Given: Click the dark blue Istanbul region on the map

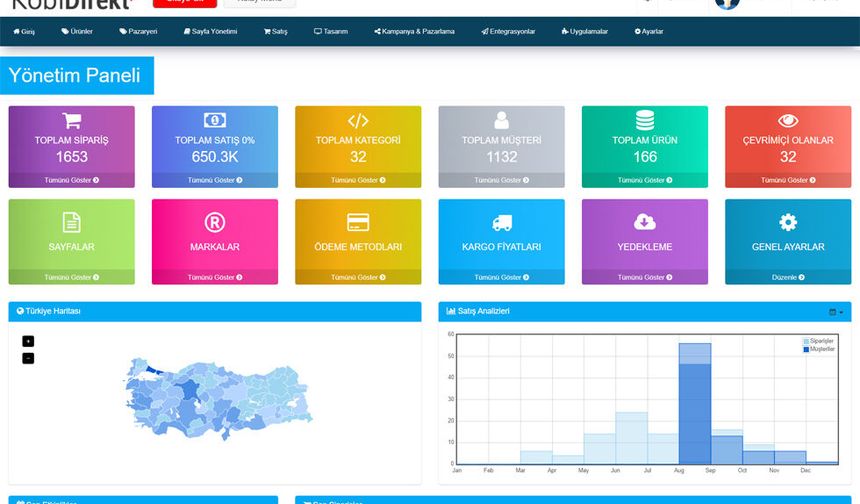Looking at the screenshot, I should tap(154, 370).
